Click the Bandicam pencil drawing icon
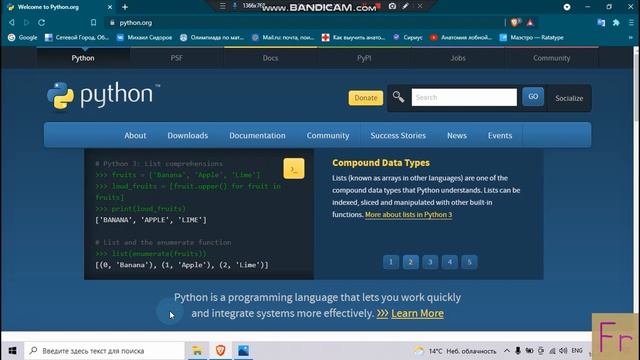Viewport: 640px width, 360px height. click(x=405, y=6)
